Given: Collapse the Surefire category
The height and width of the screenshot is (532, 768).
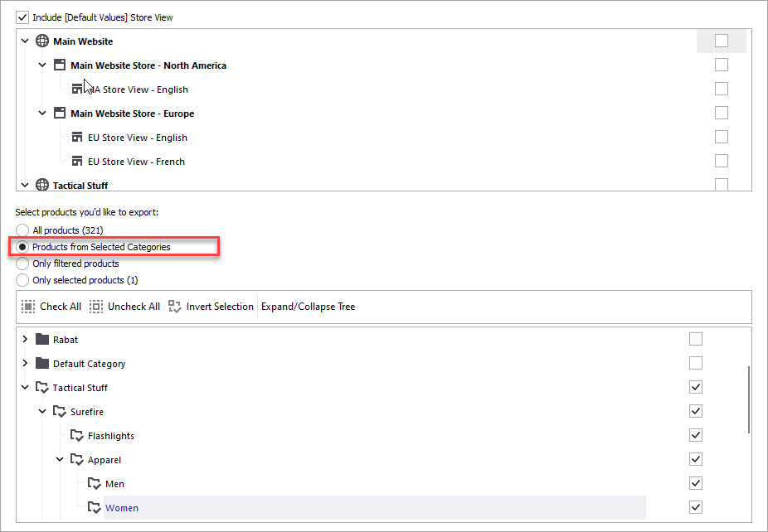Looking at the screenshot, I should pos(42,411).
